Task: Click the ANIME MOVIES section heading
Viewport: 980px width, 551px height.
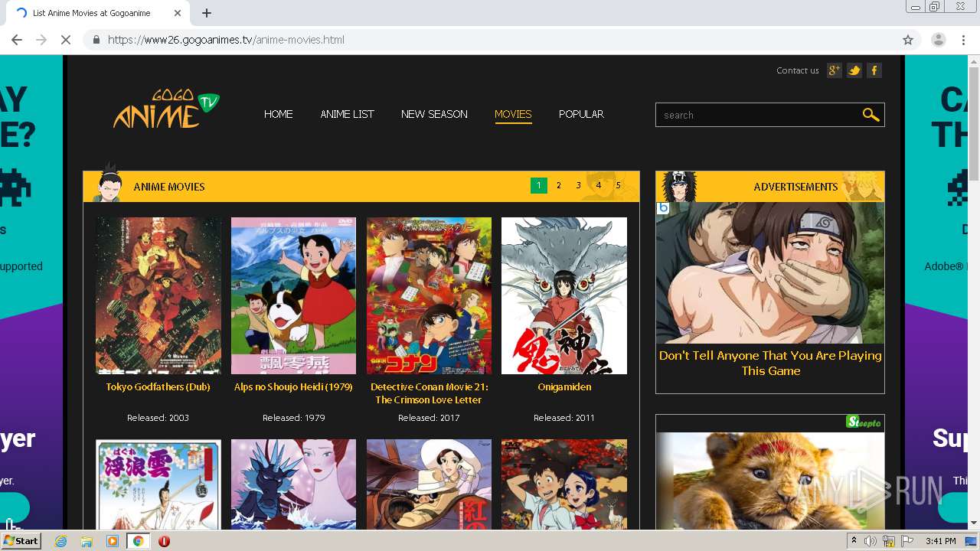Action: (169, 187)
